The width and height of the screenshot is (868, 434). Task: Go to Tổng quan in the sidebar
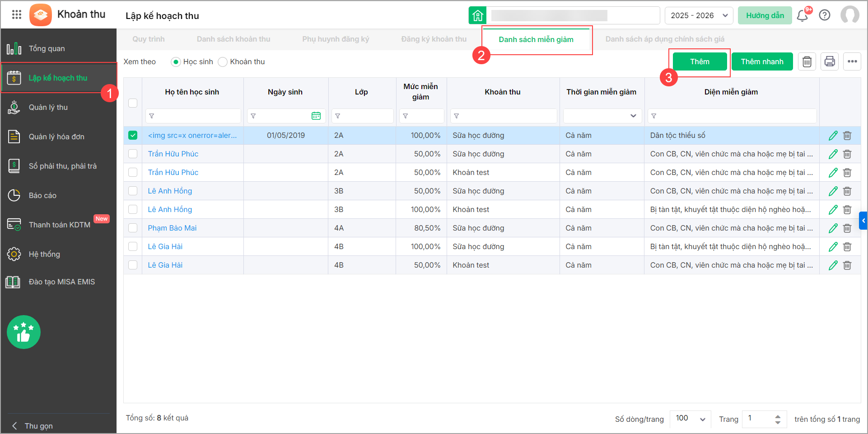click(x=59, y=48)
